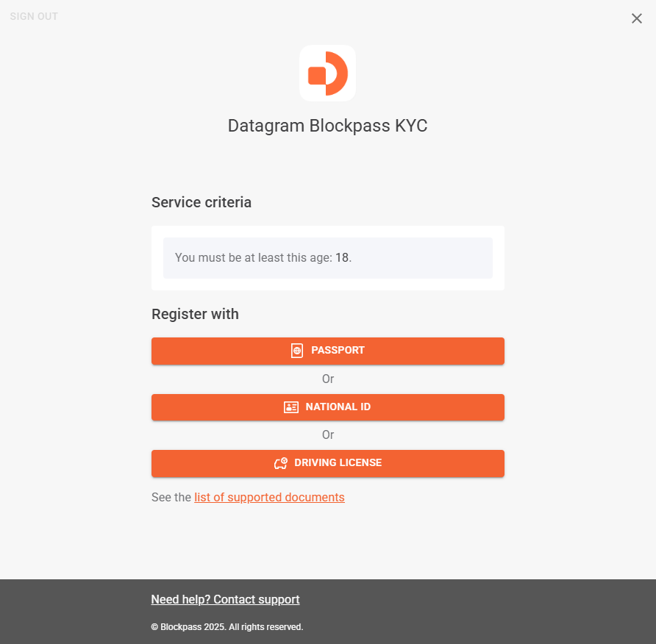Click the car icon on Driving License

coord(280,463)
